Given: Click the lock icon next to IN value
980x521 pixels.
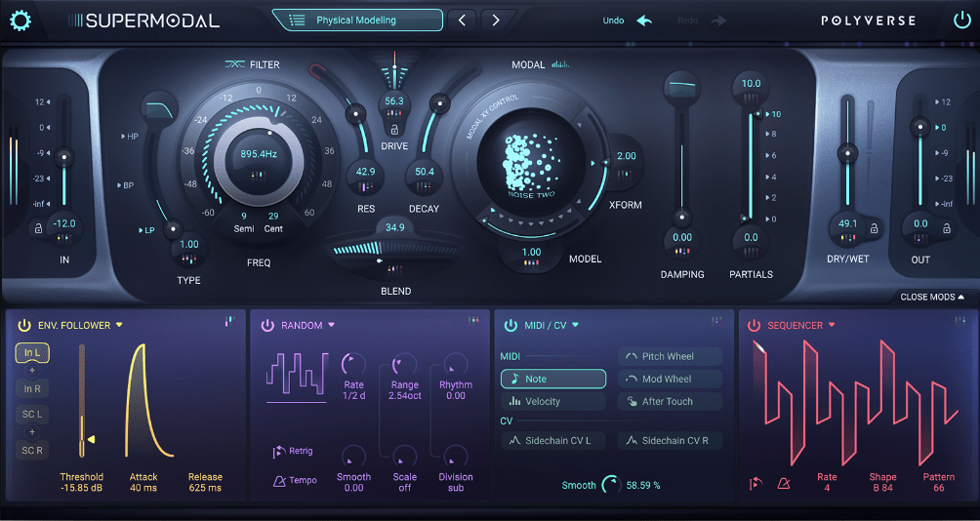Looking at the screenshot, I should point(37,228).
